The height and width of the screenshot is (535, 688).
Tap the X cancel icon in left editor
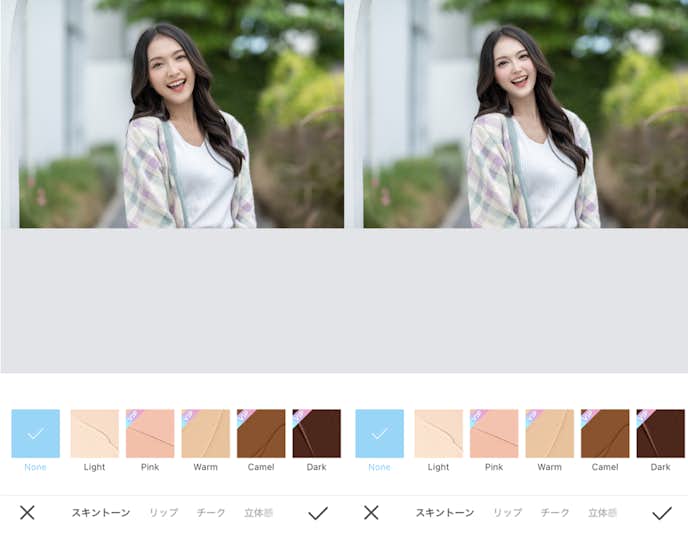[27, 513]
